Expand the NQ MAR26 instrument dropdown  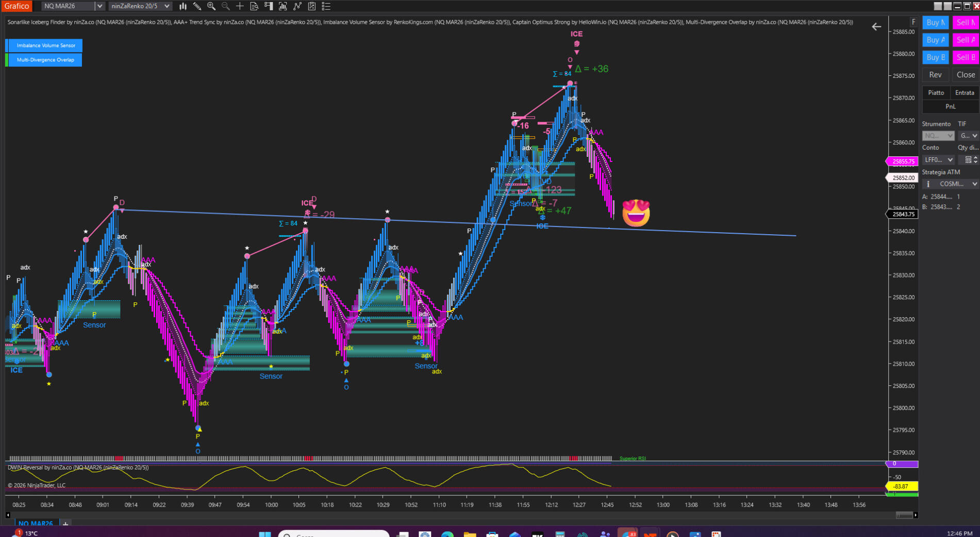click(99, 6)
